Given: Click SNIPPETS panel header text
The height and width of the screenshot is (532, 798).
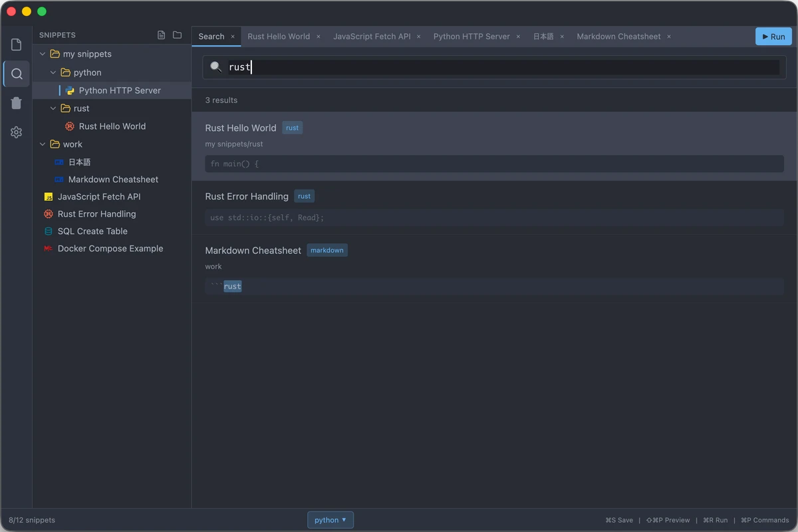Looking at the screenshot, I should [x=57, y=35].
